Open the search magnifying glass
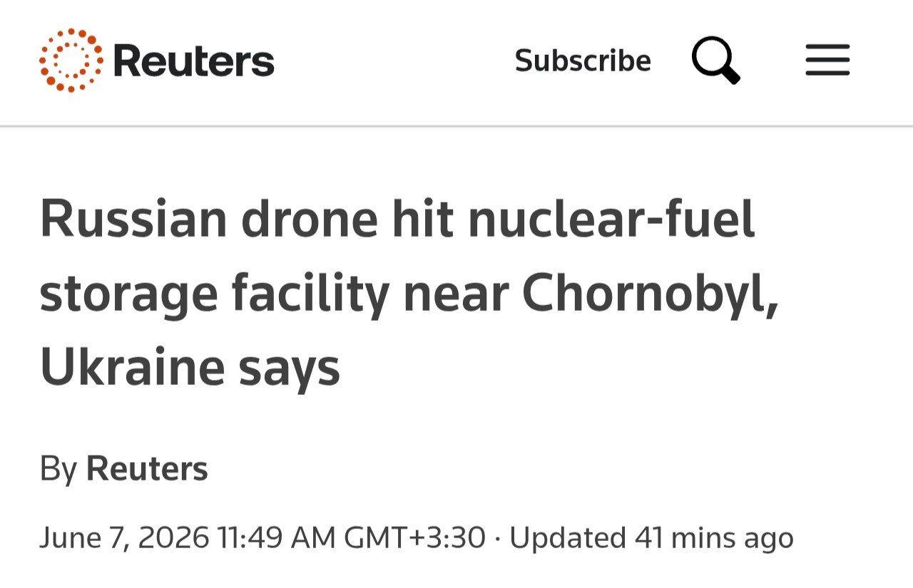This screenshot has height=588, width=913. 715,61
